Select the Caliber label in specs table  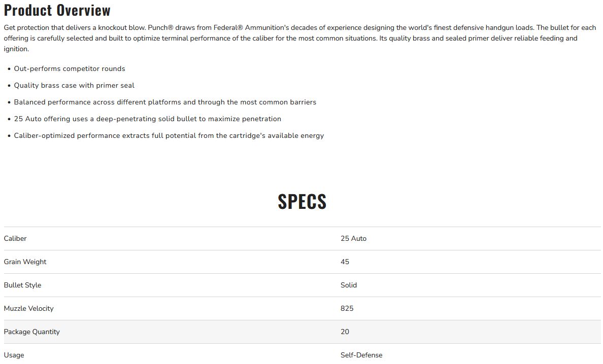pos(15,238)
